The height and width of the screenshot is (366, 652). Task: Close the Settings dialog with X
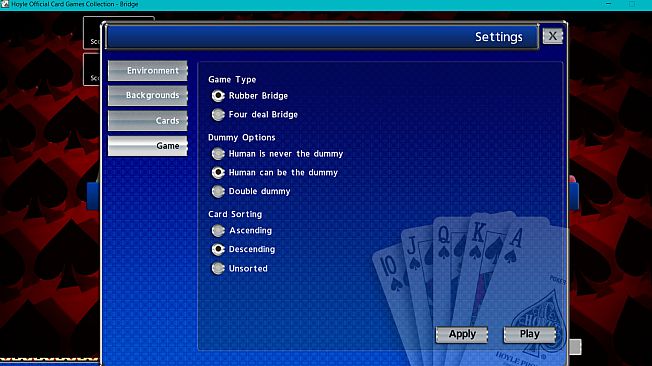click(x=553, y=36)
